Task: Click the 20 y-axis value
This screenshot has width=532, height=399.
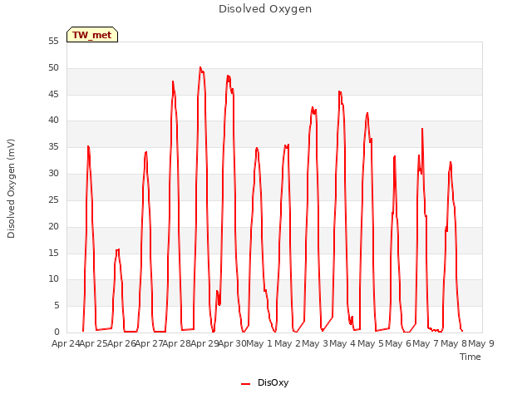Action: click(53, 226)
